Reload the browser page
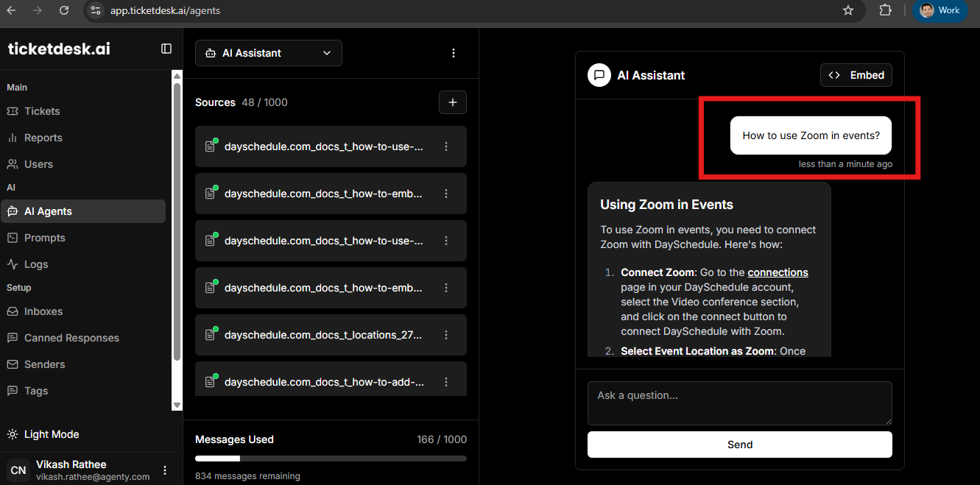This screenshot has width=980, height=485. pos(64,10)
